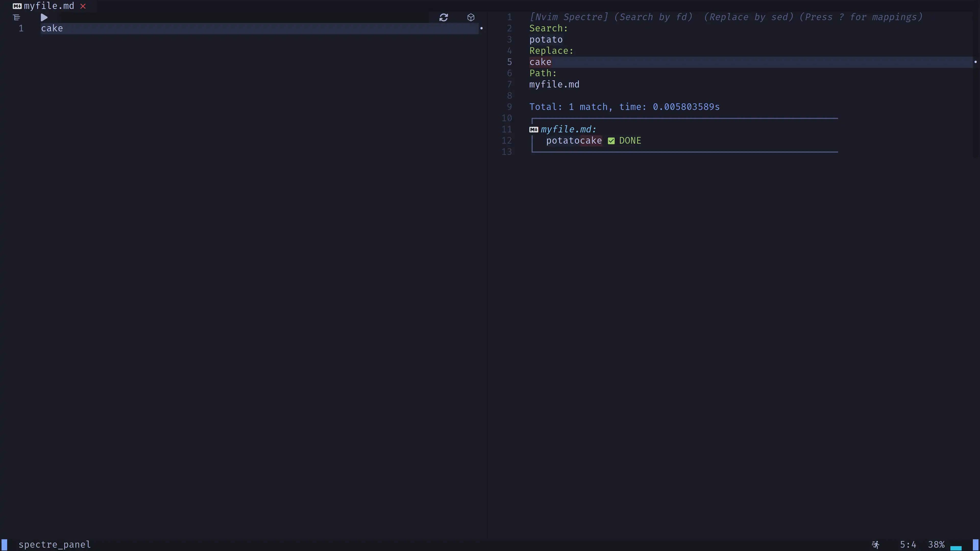Click the markdown icon in the tab

pyautogui.click(x=17, y=6)
